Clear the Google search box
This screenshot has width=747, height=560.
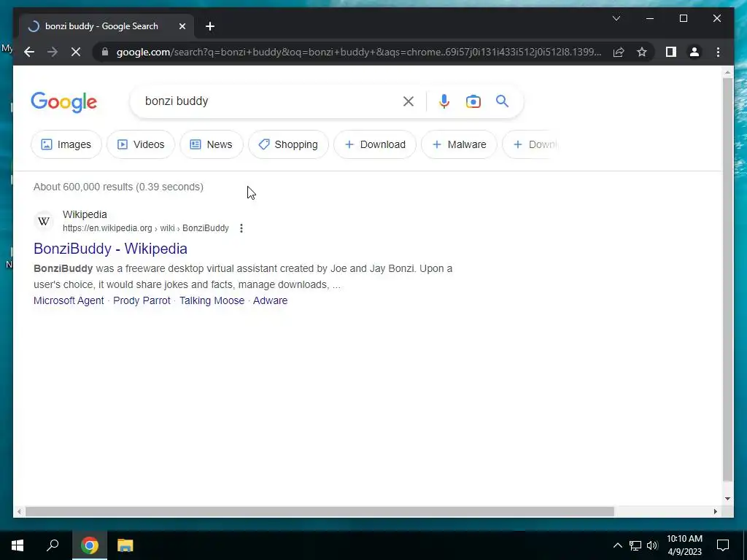pyautogui.click(x=409, y=101)
